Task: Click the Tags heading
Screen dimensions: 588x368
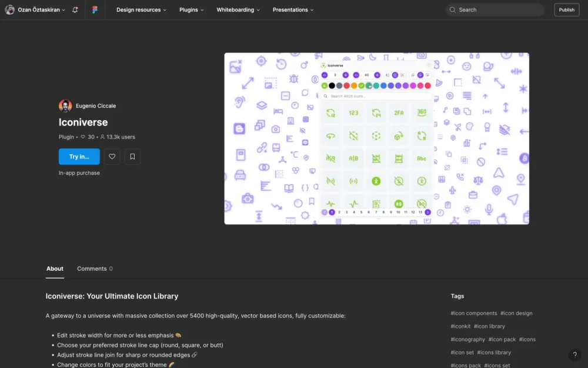Action: tap(457, 296)
